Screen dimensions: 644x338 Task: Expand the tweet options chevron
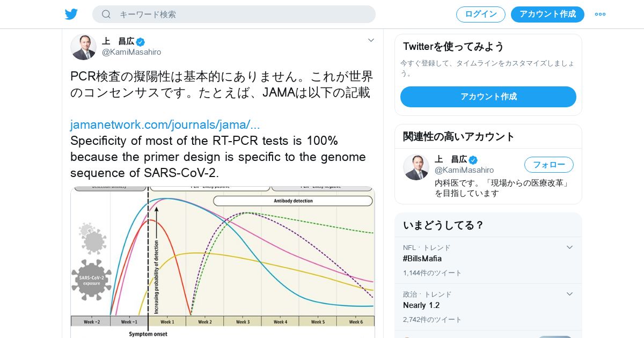(371, 40)
